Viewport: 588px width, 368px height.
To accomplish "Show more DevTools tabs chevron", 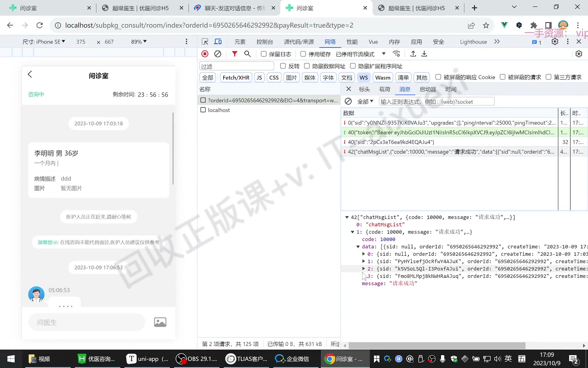I will click(x=497, y=42).
